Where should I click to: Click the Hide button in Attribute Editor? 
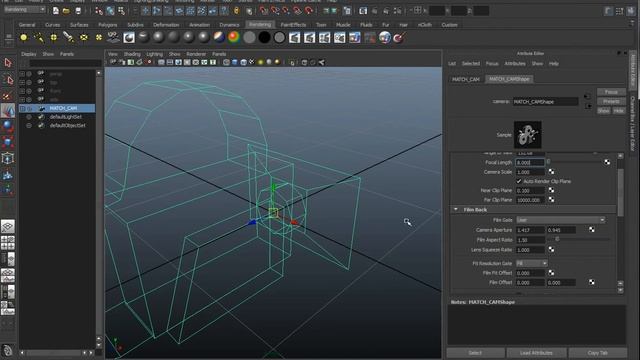point(619,111)
